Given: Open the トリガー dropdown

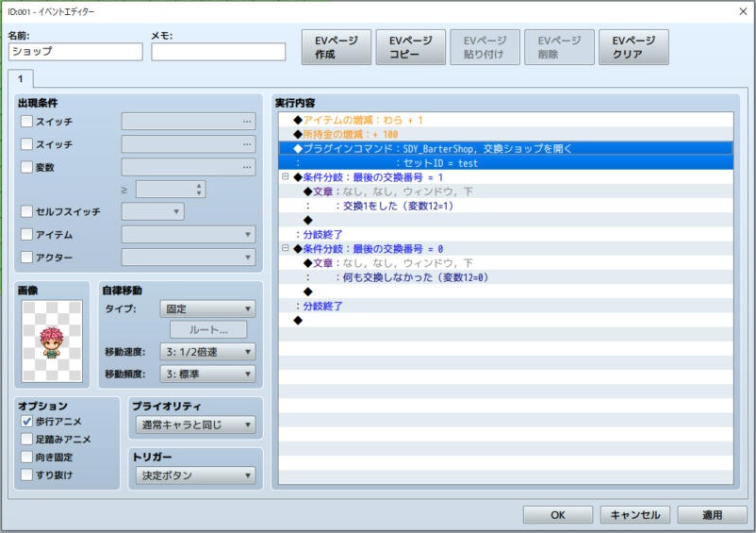Looking at the screenshot, I should [x=196, y=475].
